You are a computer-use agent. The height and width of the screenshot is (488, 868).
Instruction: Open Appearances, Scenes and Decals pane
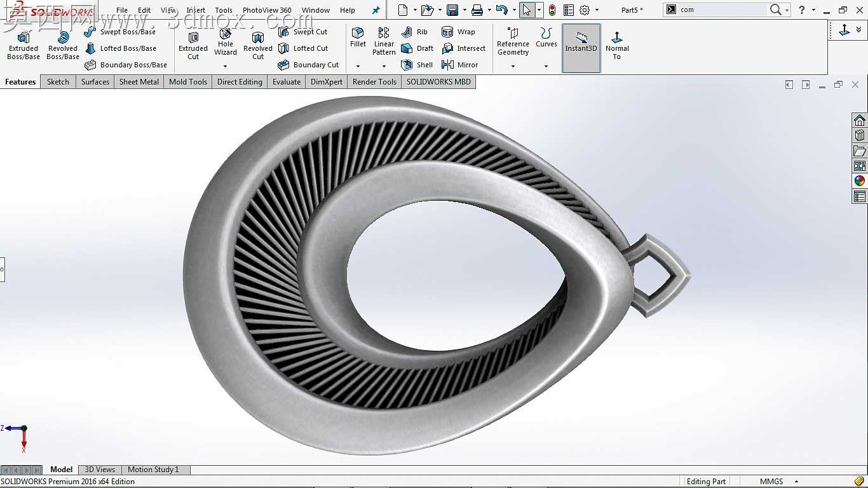click(860, 180)
